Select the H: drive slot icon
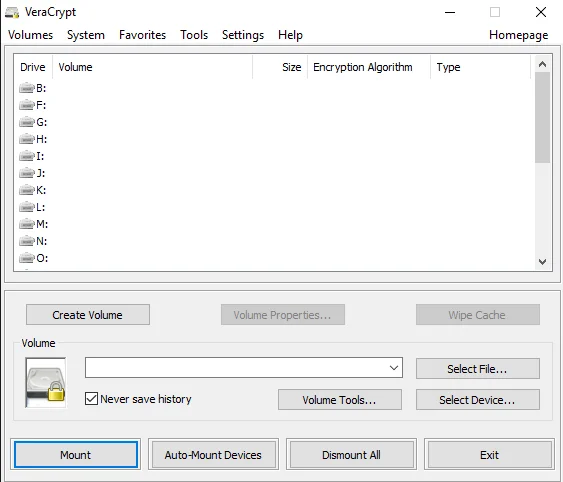563x482 pixels. [27, 139]
